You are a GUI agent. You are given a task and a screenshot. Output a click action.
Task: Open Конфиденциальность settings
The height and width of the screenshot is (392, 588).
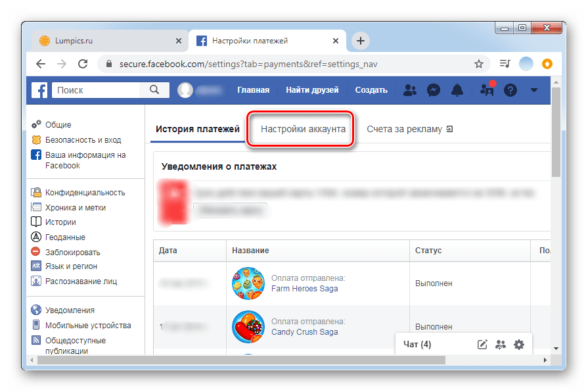point(85,193)
